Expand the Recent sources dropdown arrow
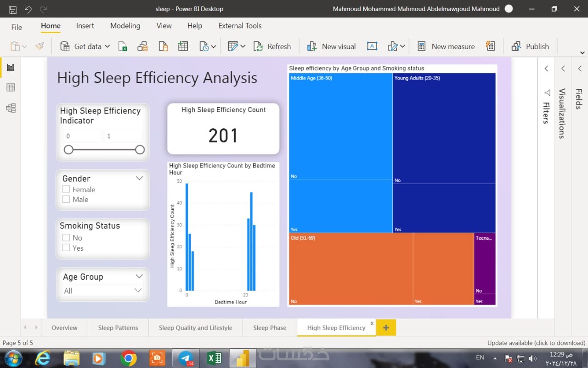 (214, 46)
